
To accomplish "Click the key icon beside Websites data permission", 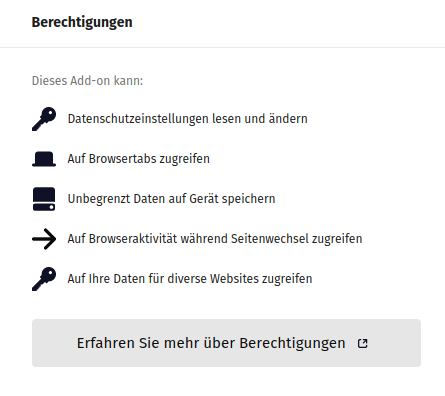I will pyautogui.click(x=44, y=279).
